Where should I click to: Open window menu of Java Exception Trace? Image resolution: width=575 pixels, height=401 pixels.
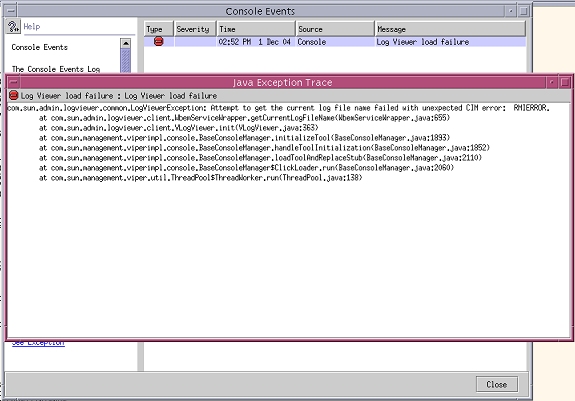pyautogui.click(x=14, y=82)
